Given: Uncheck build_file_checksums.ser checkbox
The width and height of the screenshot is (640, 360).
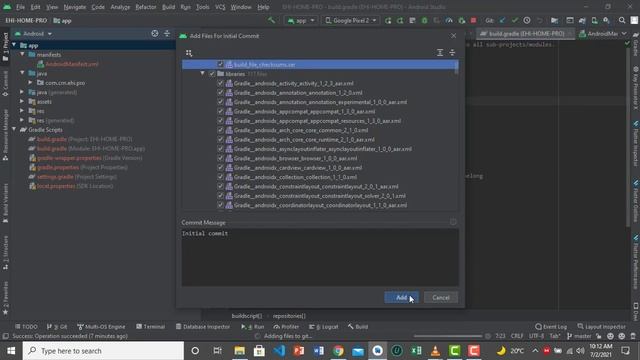Looking at the screenshot, I should point(220,64).
